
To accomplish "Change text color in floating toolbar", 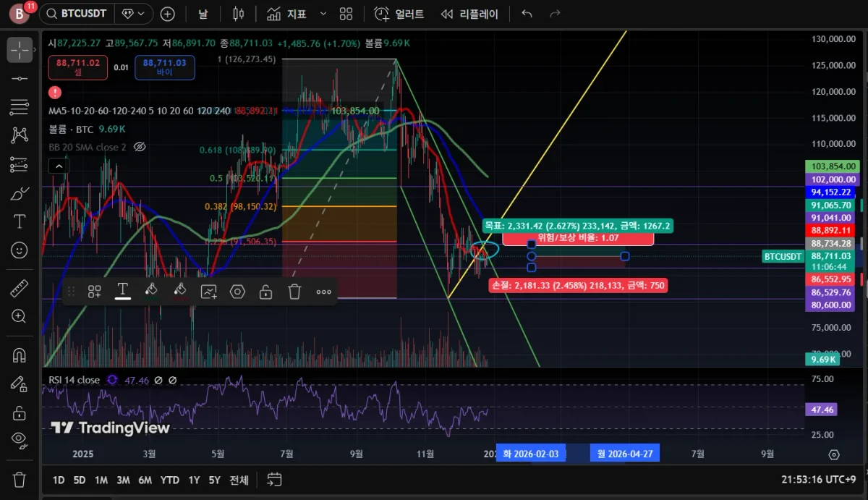I will pos(123,292).
